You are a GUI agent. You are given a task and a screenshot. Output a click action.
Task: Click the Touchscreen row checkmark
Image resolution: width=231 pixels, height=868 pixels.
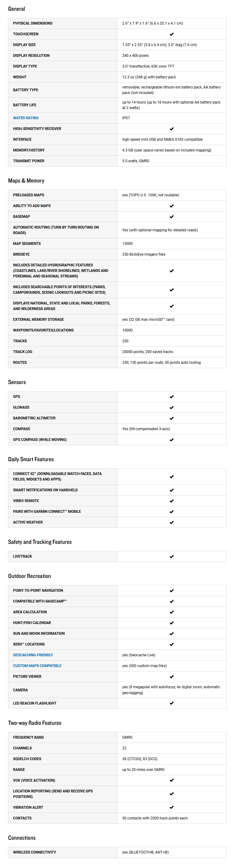point(171,34)
